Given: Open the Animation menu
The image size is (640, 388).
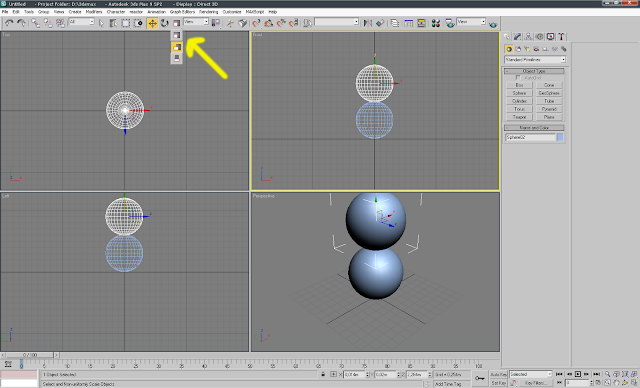Looking at the screenshot, I should (x=156, y=12).
